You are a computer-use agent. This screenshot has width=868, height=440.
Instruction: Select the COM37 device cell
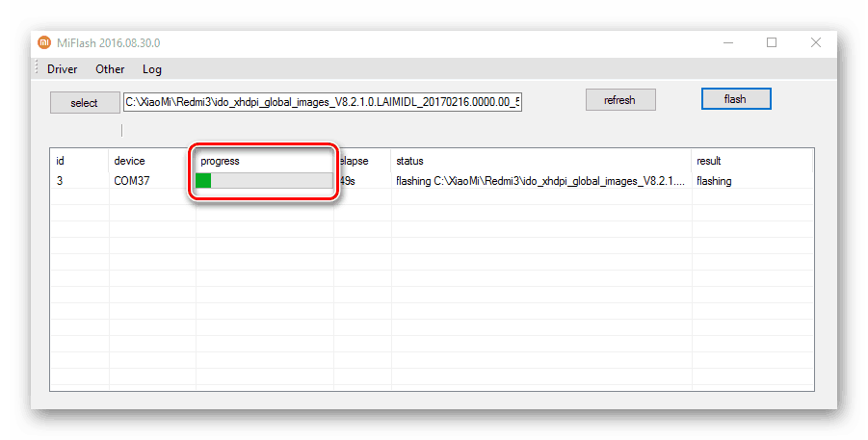[x=131, y=181]
